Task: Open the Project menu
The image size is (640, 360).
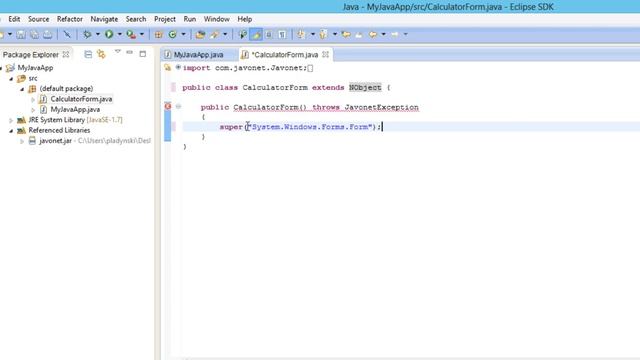Action: [165, 19]
